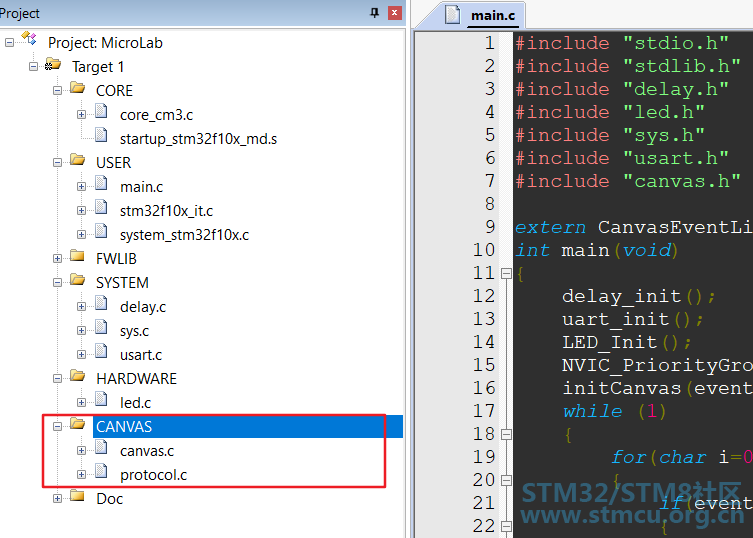
Task: Select stm32f10x_it.c in the tree
Action: [x=167, y=211]
